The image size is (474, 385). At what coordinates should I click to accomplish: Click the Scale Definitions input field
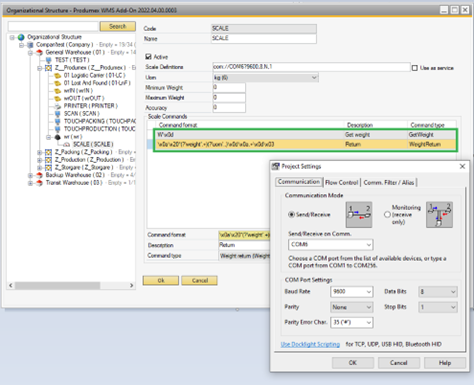click(x=311, y=67)
